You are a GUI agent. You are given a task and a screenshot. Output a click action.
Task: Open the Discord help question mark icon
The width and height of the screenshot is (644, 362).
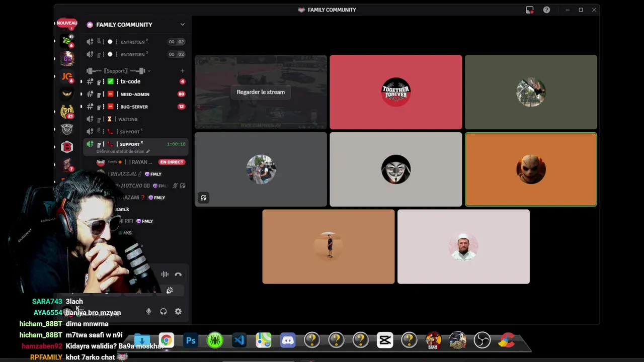coord(546,10)
